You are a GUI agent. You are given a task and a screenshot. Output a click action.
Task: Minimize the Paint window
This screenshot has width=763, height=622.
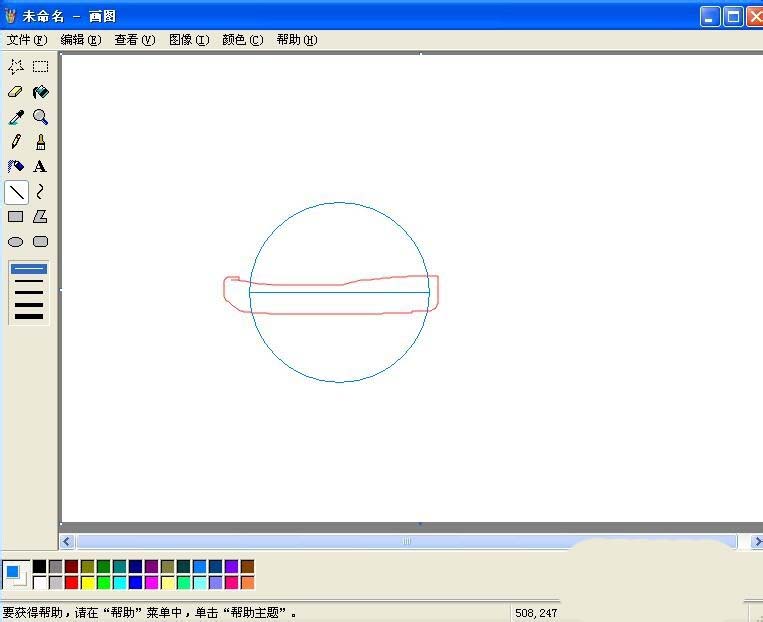click(710, 17)
